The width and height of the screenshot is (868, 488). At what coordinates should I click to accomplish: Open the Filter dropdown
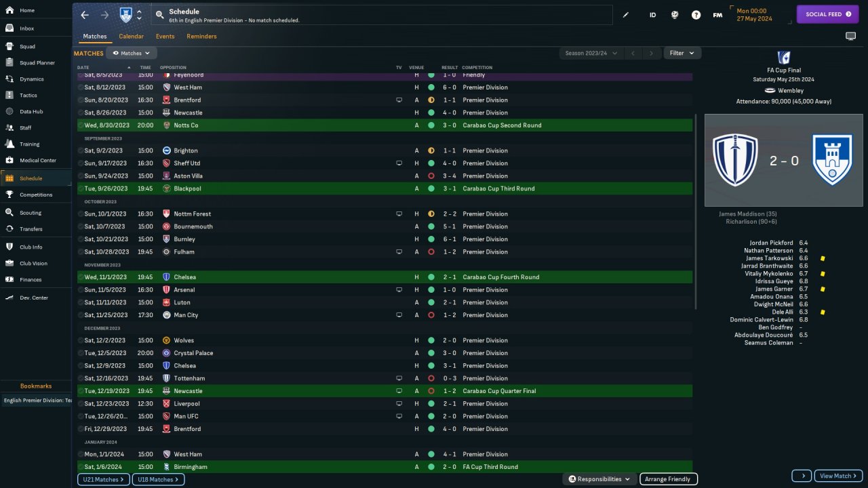682,53
